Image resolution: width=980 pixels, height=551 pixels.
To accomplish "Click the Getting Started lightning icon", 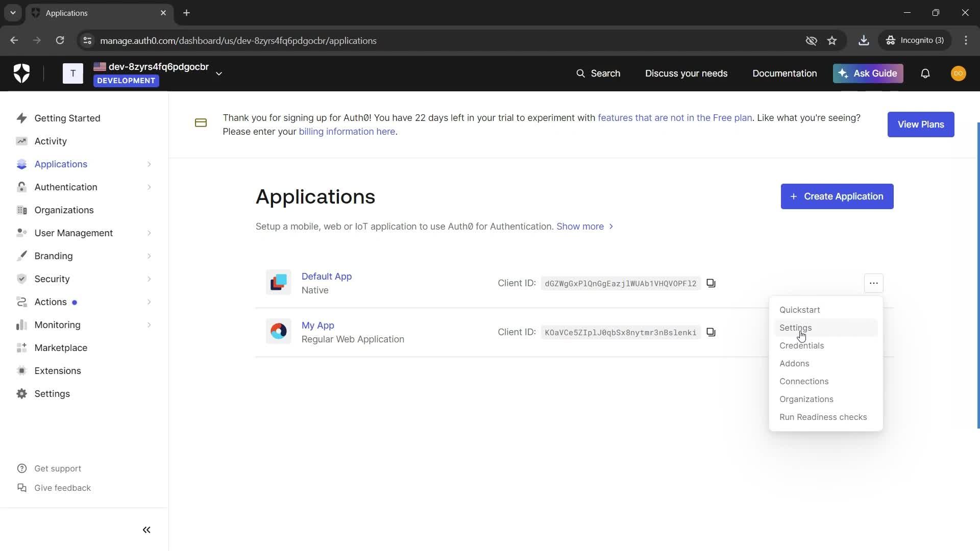I will point(21,118).
